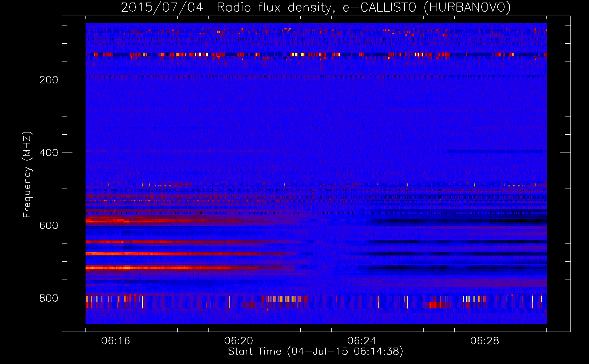Click the 600 frequency tick label
The width and height of the screenshot is (589, 364).
click(49, 226)
